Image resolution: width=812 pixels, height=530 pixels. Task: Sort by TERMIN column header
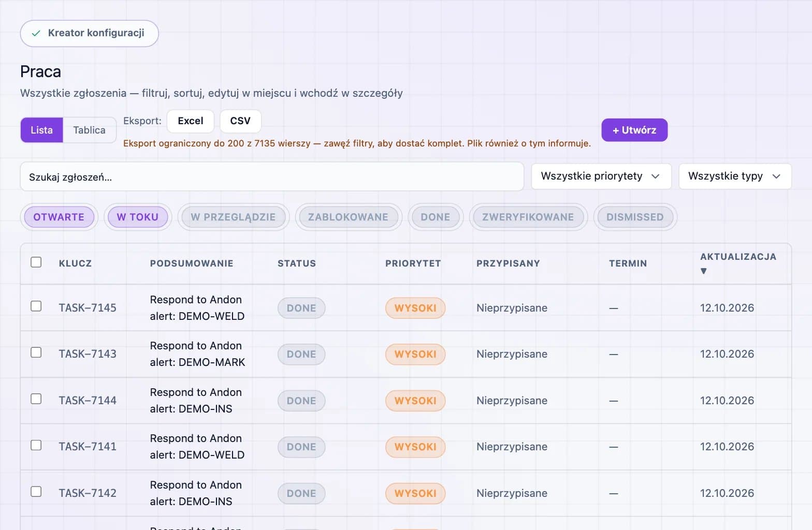click(x=628, y=263)
